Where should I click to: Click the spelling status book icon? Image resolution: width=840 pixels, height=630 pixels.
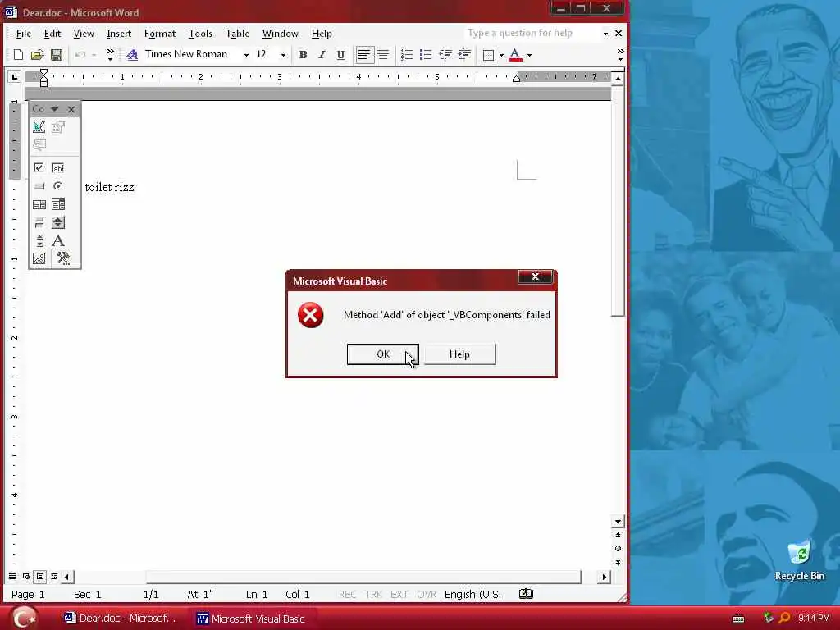526,594
